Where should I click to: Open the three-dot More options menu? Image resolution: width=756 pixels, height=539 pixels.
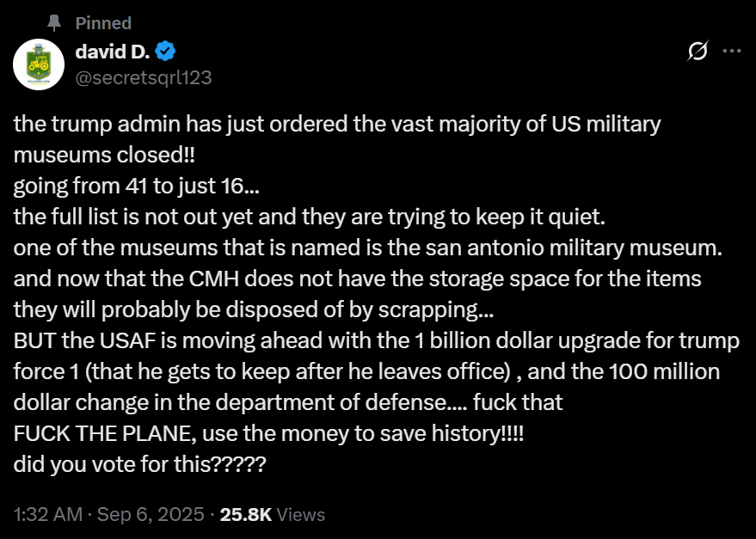(731, 52)
